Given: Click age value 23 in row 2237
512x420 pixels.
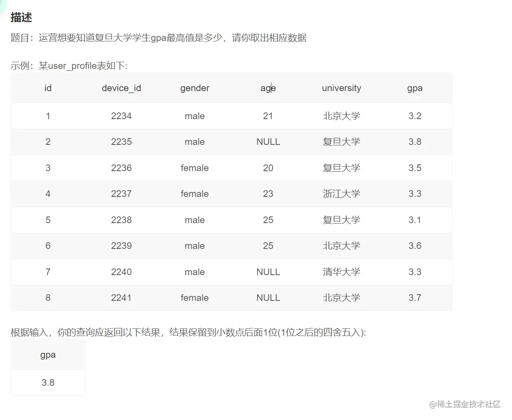Looking at the screenshot, I should click(x=268, y=194).
